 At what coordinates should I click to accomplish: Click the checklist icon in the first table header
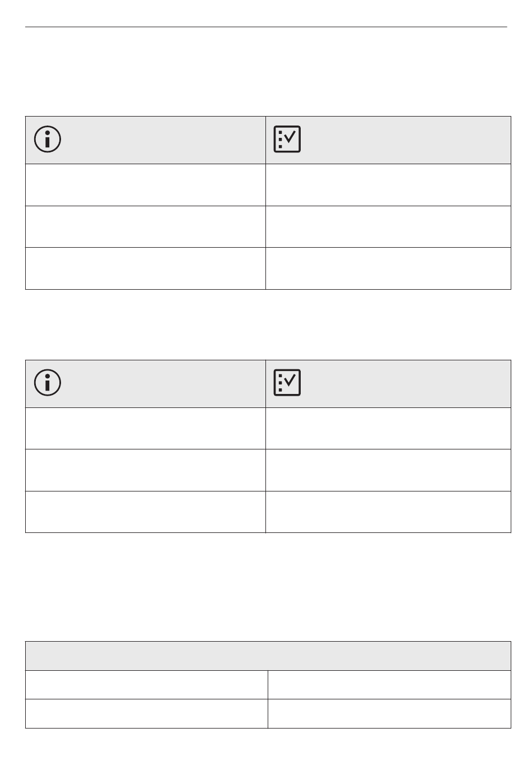[287, 139]
